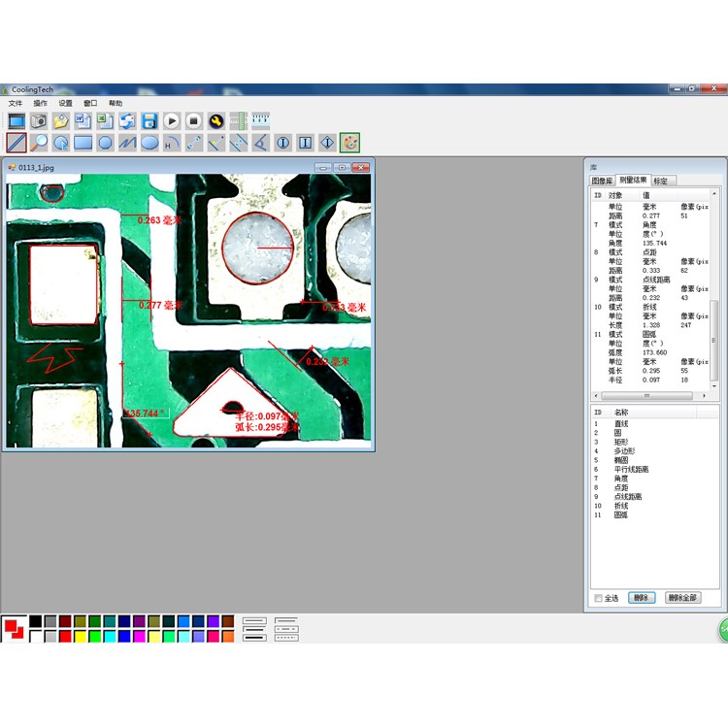728x728 pixels.
Task: Click the 删除全部 button
Action: (683, 598)
